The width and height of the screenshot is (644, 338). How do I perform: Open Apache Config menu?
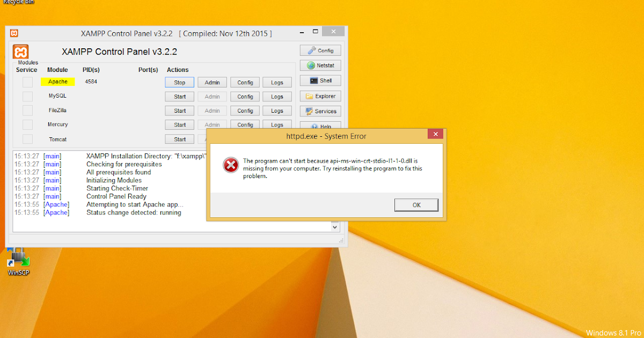[x=245, y=82]
